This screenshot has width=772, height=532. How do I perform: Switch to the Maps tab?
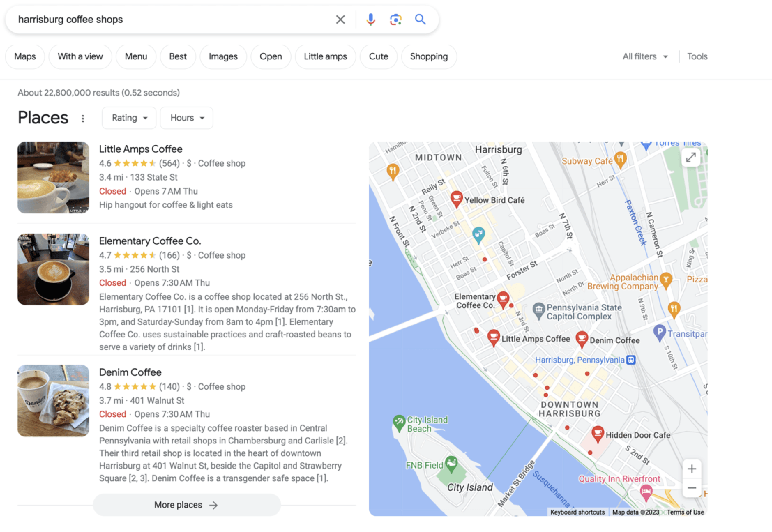tap(25, 56)
